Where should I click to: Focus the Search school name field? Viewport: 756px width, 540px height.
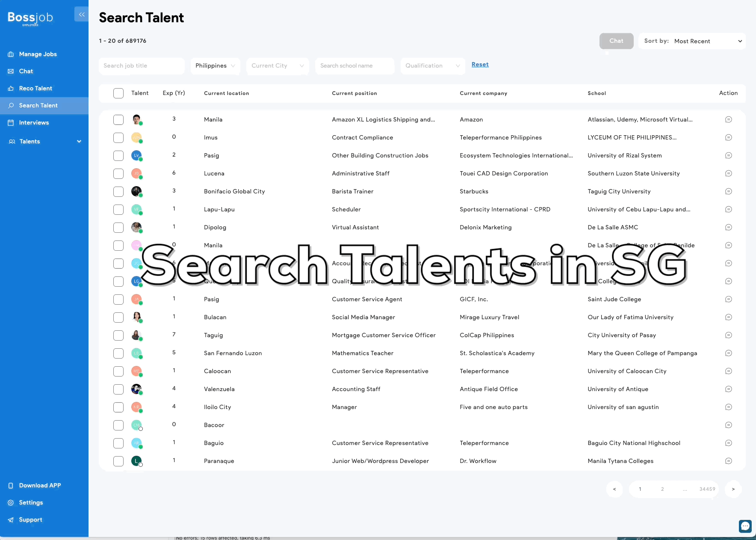click(354, 66)
